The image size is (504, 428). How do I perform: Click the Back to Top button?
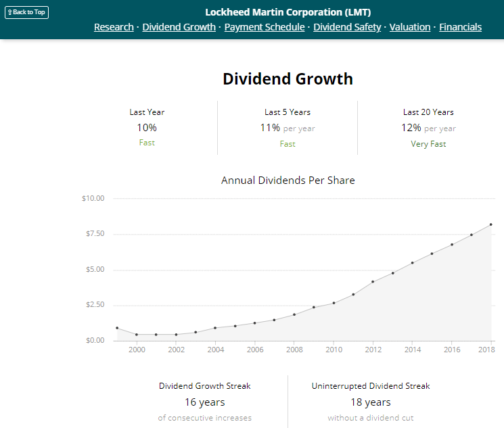coord(26,13)
